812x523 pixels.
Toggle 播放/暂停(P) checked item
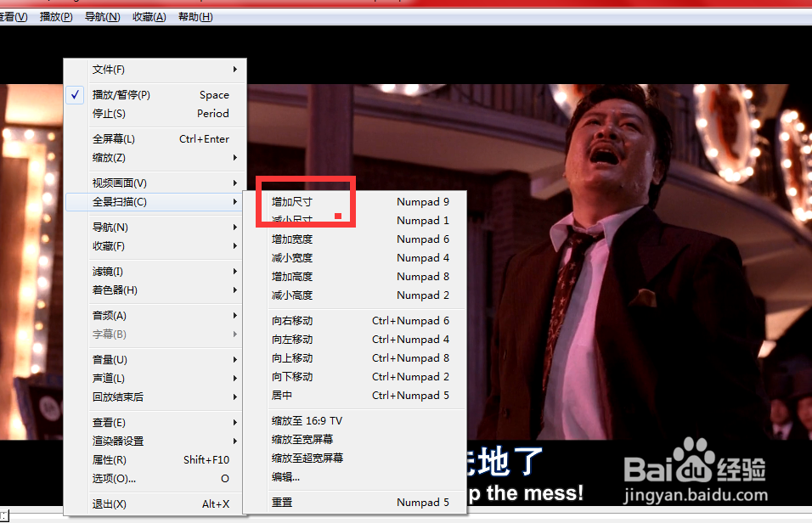click(155, 95)
